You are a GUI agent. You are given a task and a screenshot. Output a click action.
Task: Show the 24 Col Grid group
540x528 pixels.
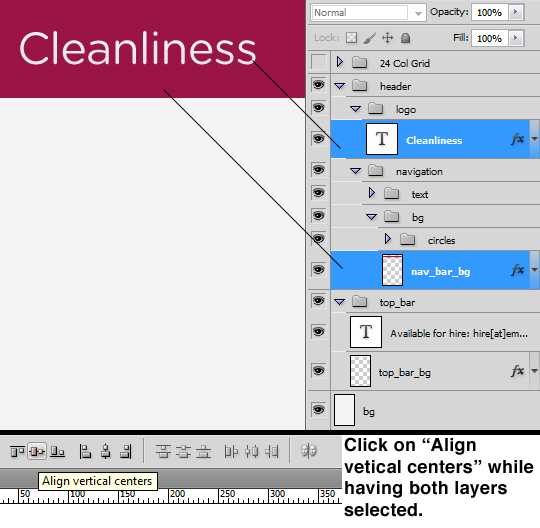click(x=319, y=62)
